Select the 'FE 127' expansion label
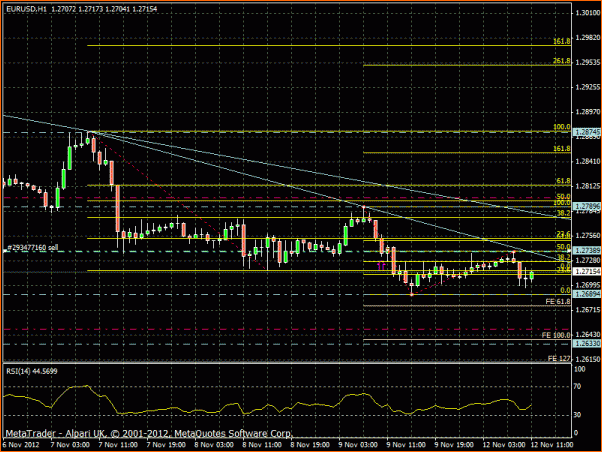Image resolution: width=602 pixels, height=452 pixels. pos(559,358)
